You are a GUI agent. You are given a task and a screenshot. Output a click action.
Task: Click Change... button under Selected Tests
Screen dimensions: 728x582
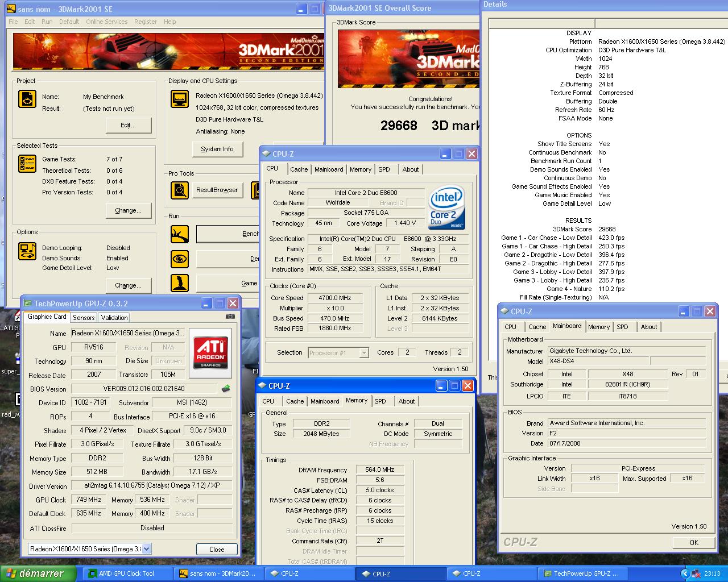tap(128, 210)
